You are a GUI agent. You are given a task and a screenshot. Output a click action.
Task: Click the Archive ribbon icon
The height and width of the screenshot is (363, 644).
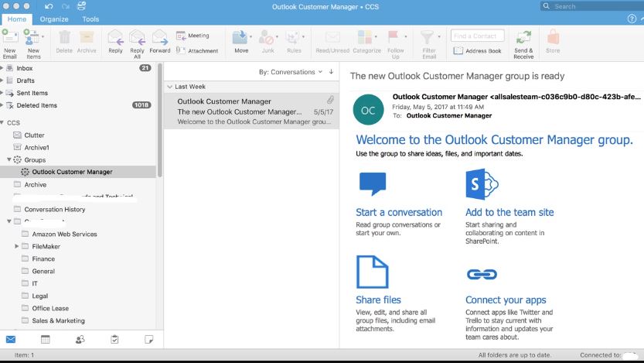click(87, 37)
